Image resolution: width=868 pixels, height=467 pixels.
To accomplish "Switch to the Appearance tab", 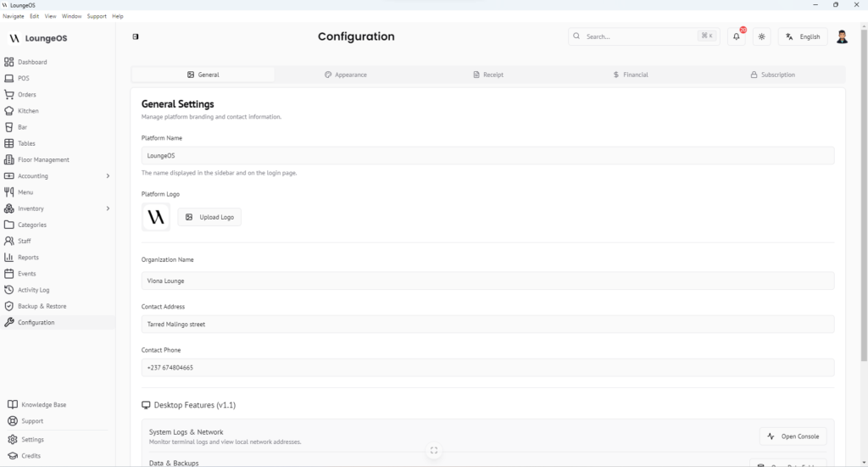I will pos(346,75).
